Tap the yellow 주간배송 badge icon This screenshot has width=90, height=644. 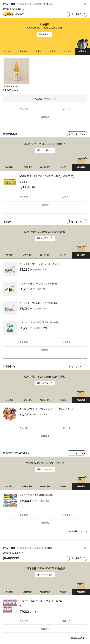pos(8,14)
